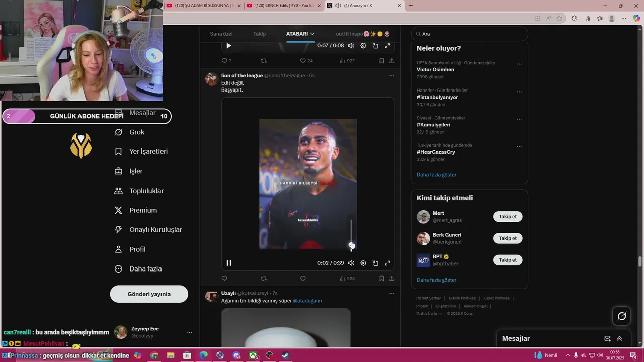Viewport: 644px width, 362px height.
Task: View analytics showing 224 views
Action: pos(347,278)
